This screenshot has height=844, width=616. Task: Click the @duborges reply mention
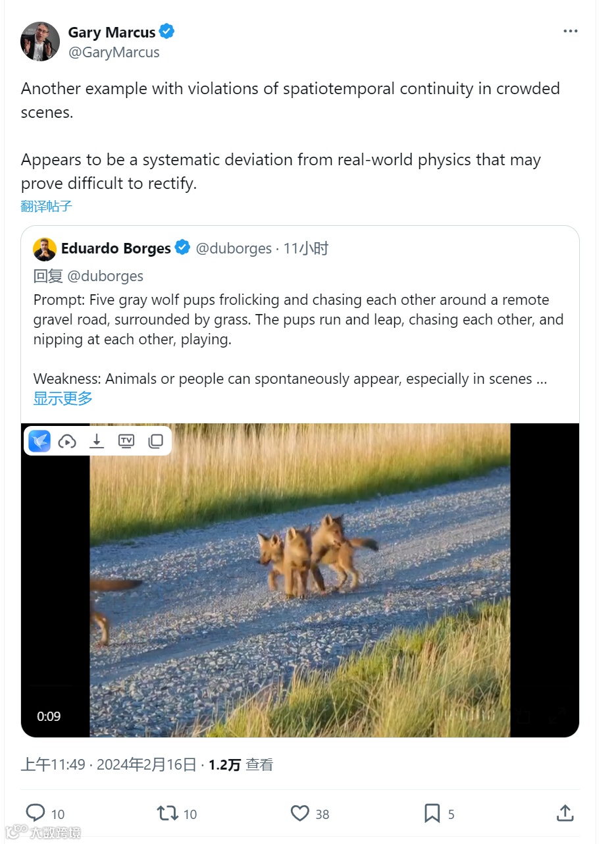coord(105,276)
